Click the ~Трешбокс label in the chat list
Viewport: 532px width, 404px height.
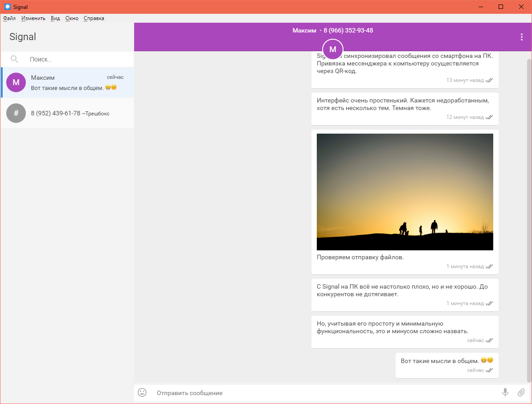96,114
